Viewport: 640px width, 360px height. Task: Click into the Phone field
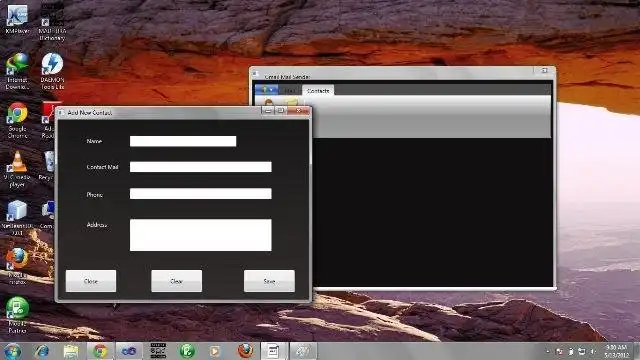[200, 193]
